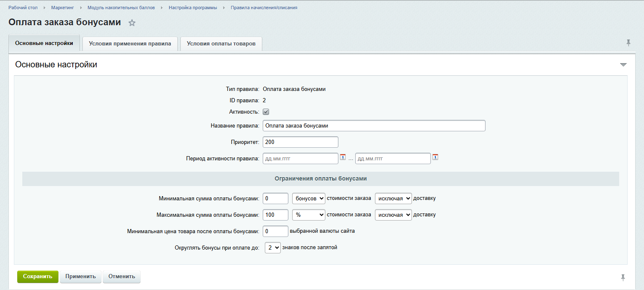Click the ID правила value 2
The width and height of the screenshot is (644, 290).
[x=264, y=100]
